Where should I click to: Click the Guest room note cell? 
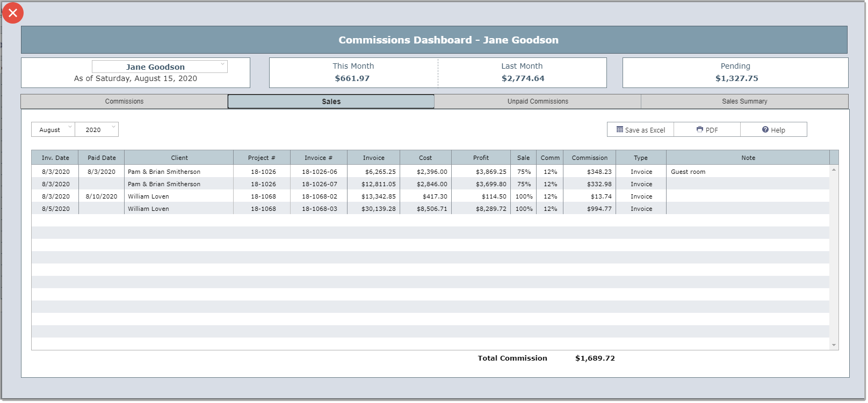[x=748, y=172]
